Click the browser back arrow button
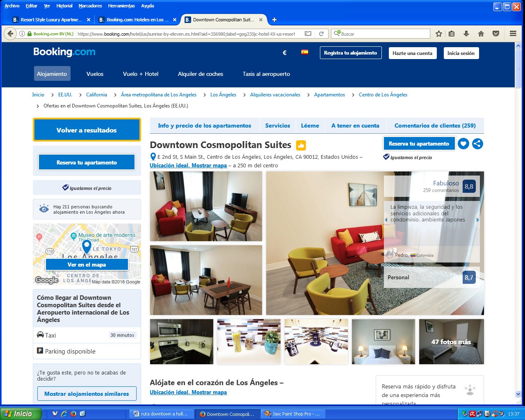This screenshot has height=420, width=525. 11,34
